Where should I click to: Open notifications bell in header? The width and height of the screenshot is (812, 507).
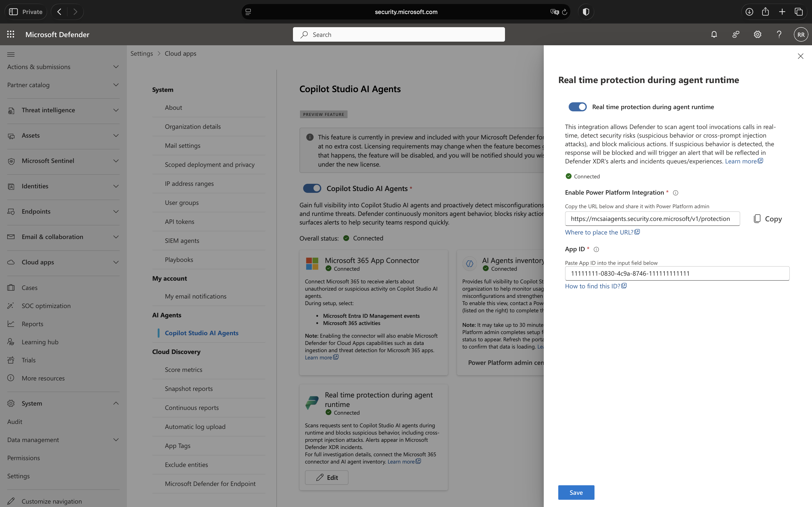(x=714, y=35)
